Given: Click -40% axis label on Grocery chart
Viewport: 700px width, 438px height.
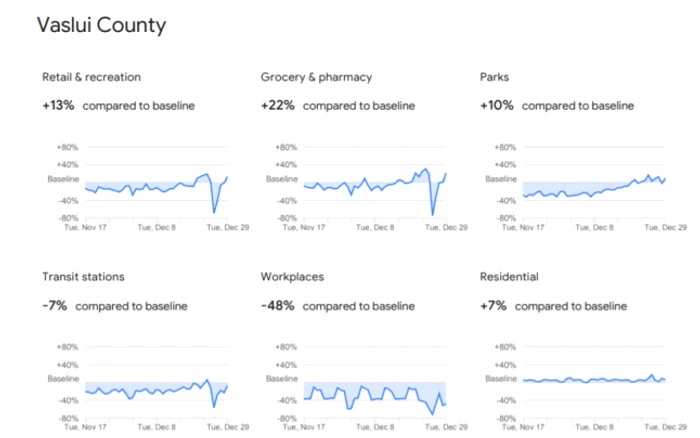Looking at the screenshot, I should click(x=287, y=201).
